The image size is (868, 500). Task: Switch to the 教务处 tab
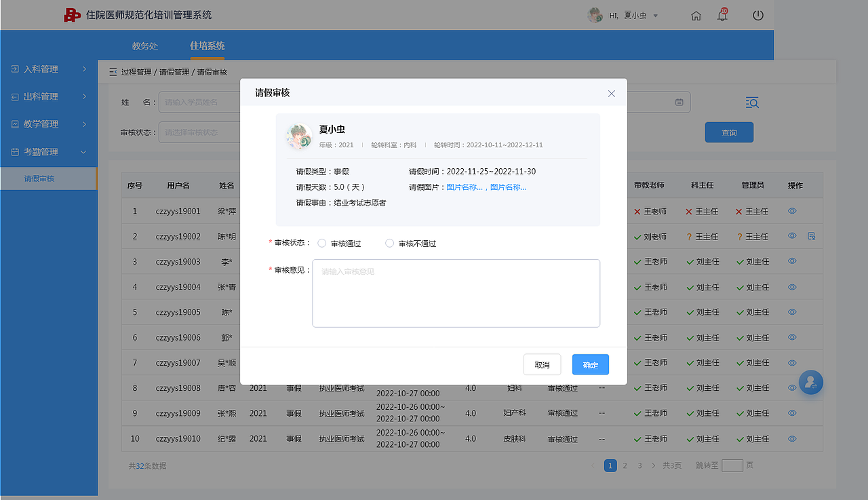click(144, 46)
